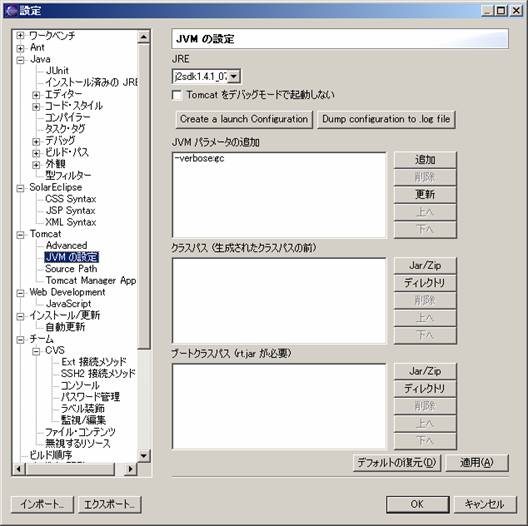
Task: Click tree horizontal scroll left arrow
Action: coord(19,469)
